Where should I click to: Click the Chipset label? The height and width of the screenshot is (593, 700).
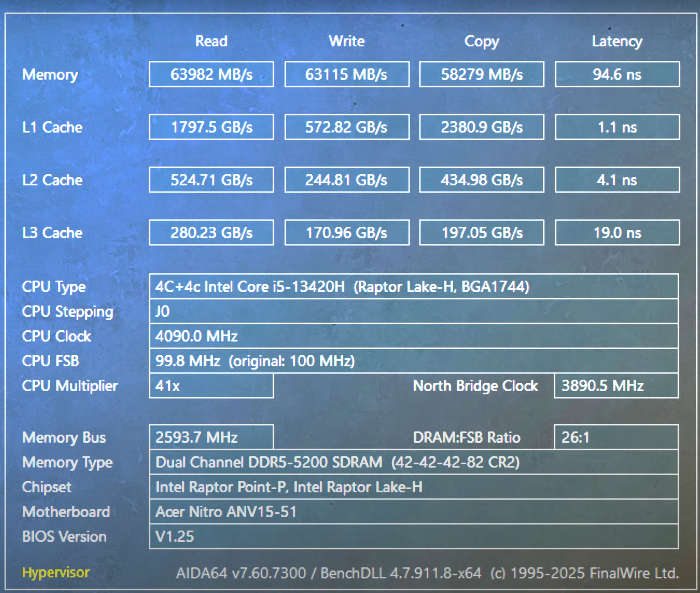47,487
